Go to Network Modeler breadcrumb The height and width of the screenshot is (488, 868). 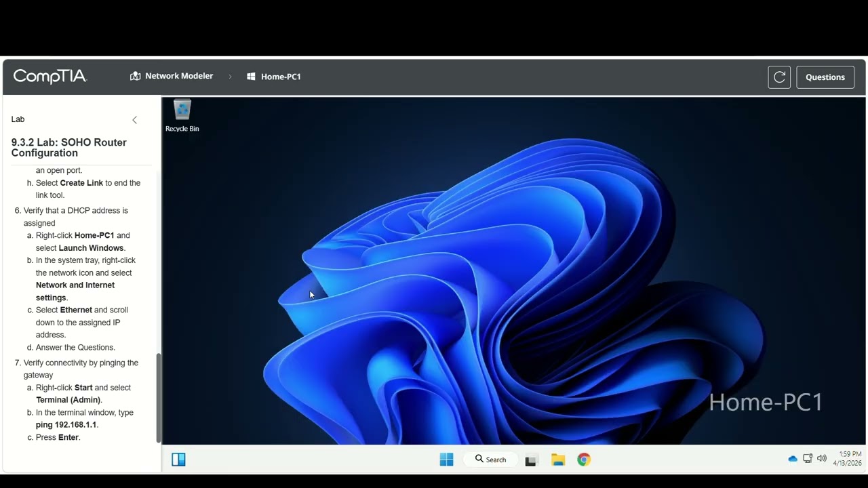pos(172,76)
